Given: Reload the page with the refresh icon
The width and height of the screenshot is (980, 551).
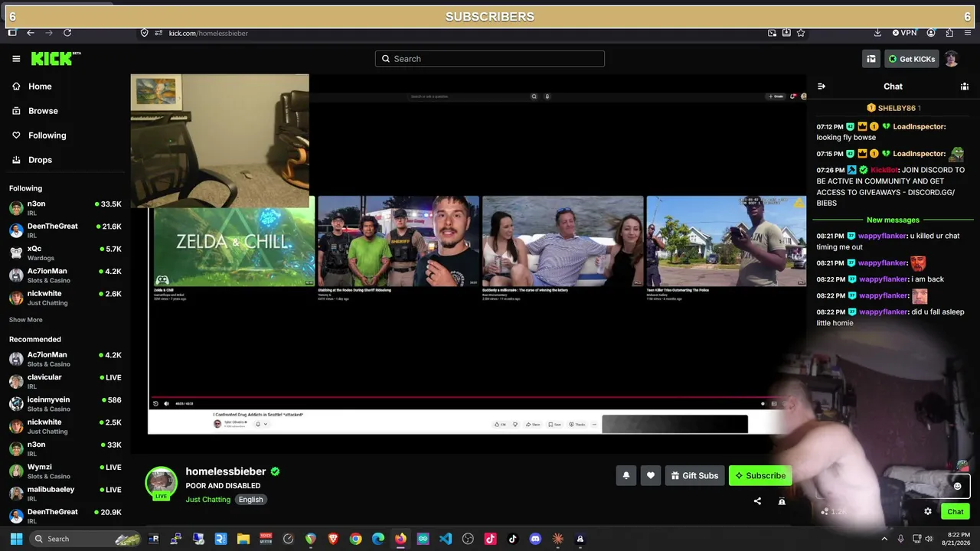Looking at the screenshot, I should [x=67, y=33].
